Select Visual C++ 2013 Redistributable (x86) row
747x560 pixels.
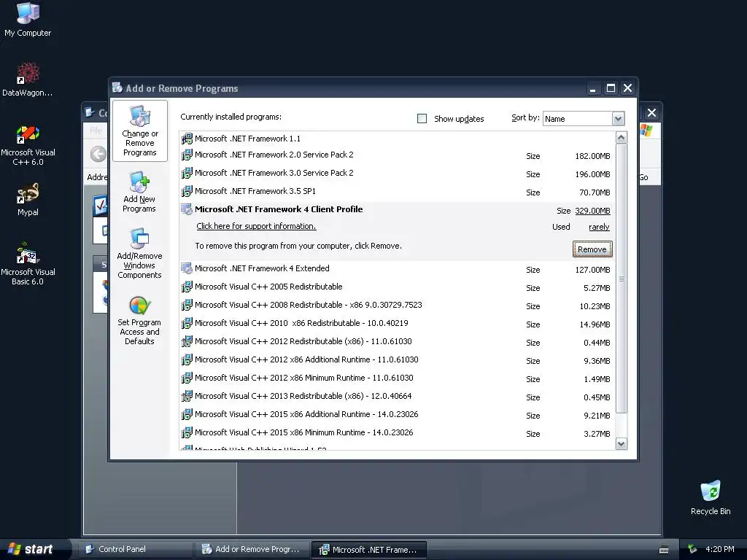pos(397,396)
